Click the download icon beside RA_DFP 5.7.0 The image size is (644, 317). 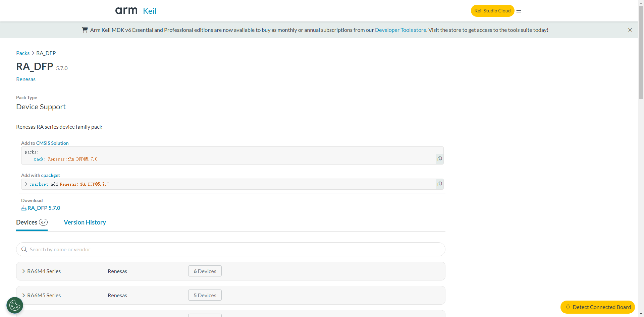pos(24,208)
